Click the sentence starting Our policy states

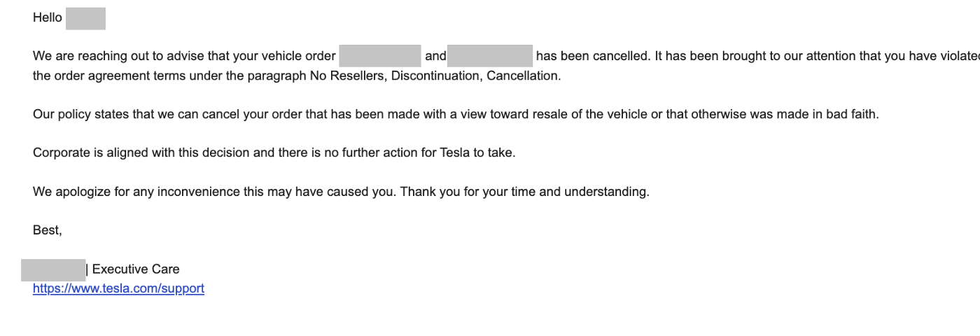456,114
